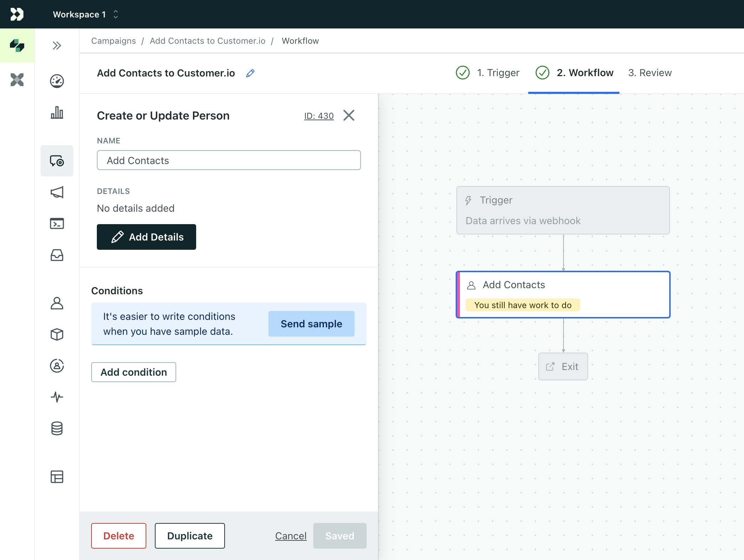The width and height of the screenshot is (744, 560).
Task: Close the Create or Update Person panel
Action: pyautogui.click(x=349, y=115)
